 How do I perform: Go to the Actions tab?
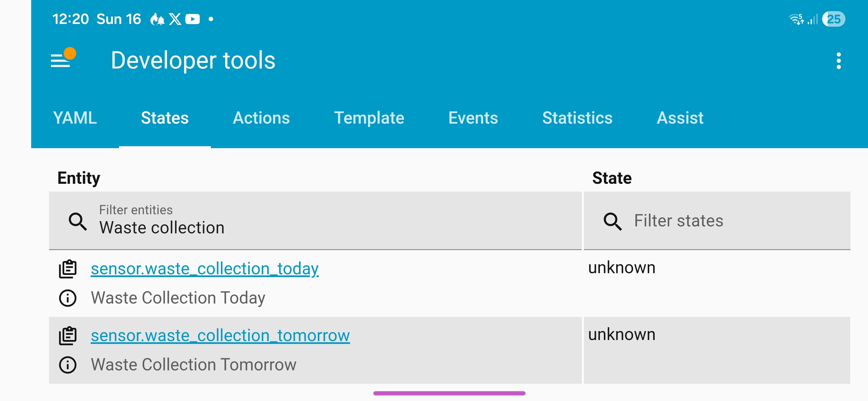[x=261, y=118]
